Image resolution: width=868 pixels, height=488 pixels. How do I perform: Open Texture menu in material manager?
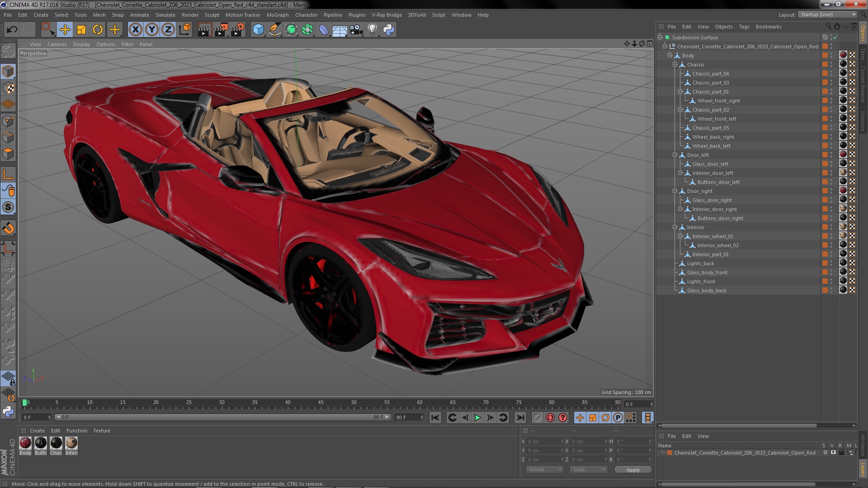(x=102, y=431)
